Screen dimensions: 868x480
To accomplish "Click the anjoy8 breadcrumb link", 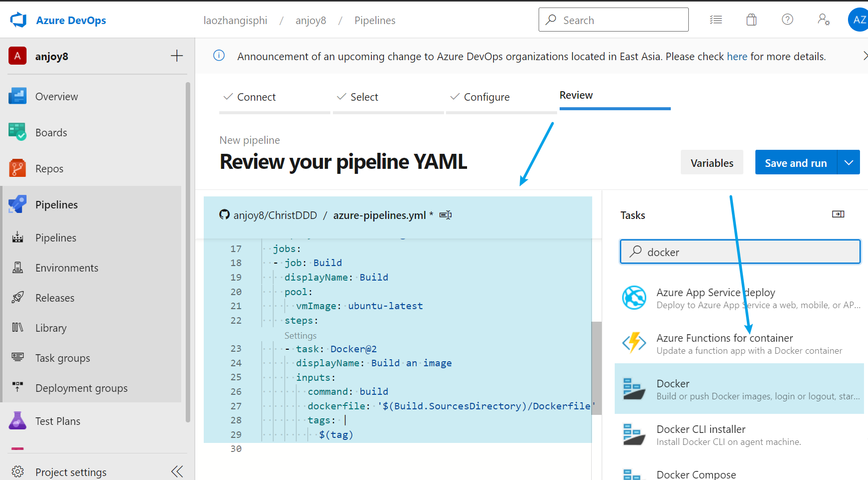I will click(311, 20).
